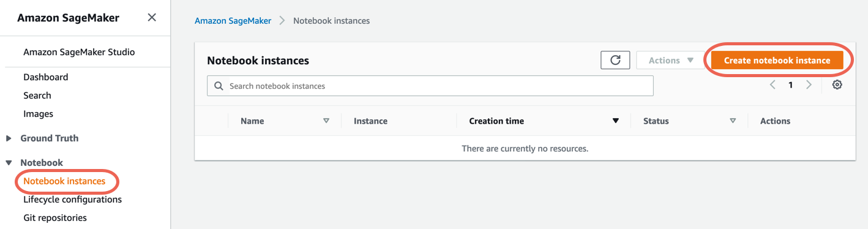Image resolution: width=868 pixels, height=229 pixels.
Task: Open Dashboard in the sidebar
Action: click(x=46, y=77)
